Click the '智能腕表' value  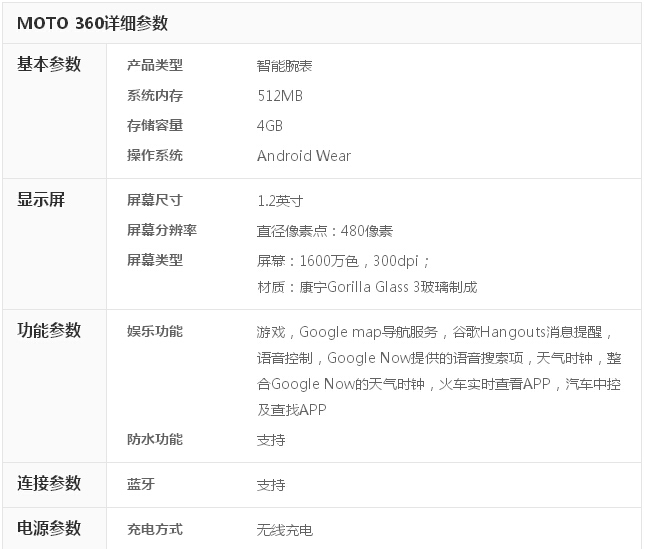[284, 66]
